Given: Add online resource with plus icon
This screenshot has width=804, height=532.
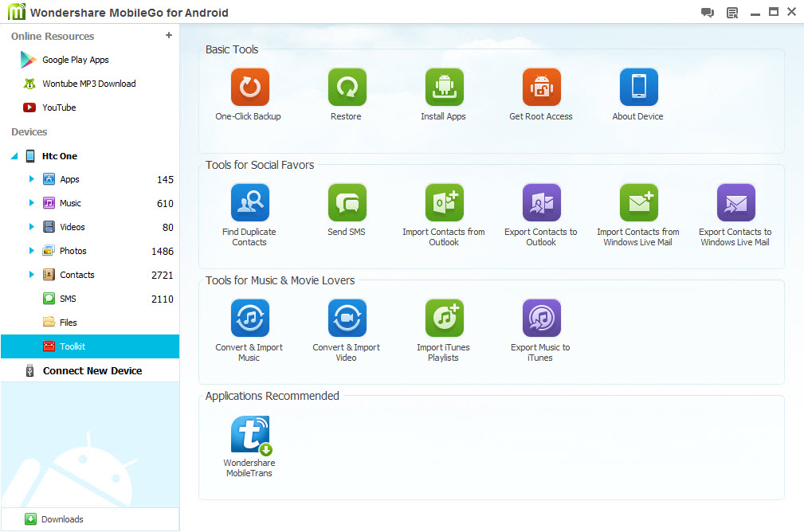Looking at the screenshot, I should 169,35.
